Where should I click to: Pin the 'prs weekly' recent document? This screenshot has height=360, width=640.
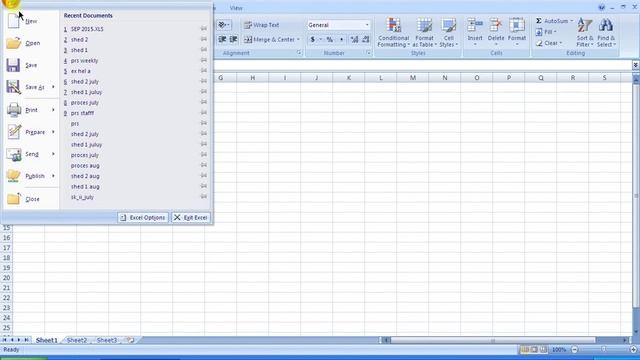coord(204,60)
